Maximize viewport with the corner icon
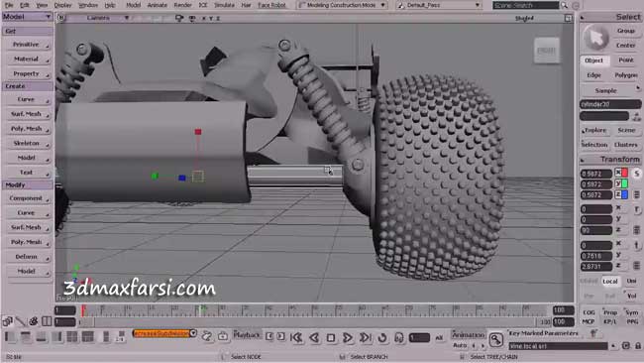Image resolution: width=644 pixels, height=363 pixels. point(568,18)
